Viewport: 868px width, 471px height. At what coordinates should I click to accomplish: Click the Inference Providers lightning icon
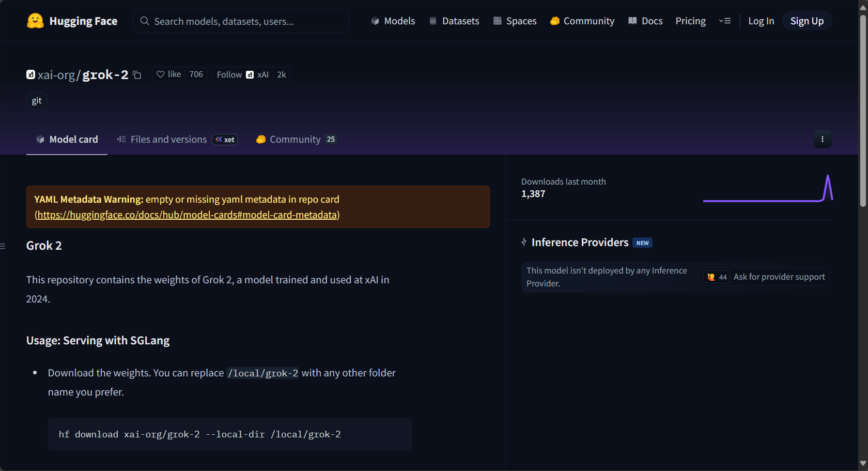tap(524, 242)
